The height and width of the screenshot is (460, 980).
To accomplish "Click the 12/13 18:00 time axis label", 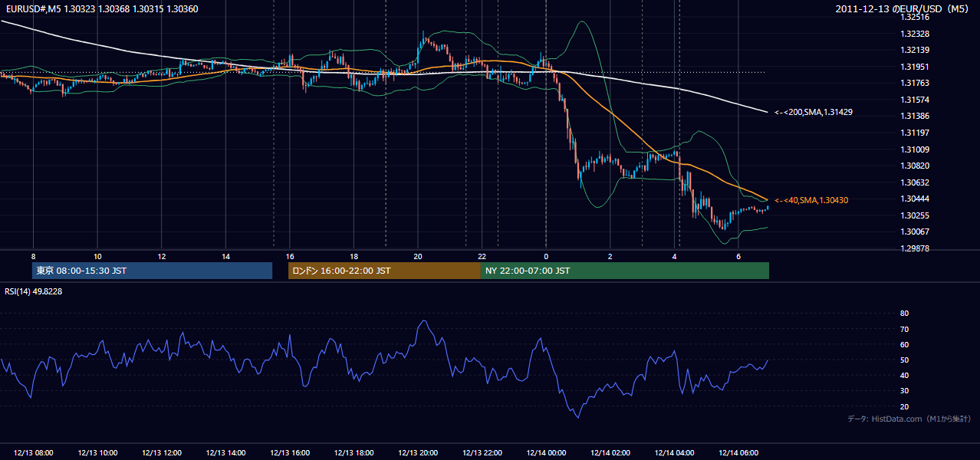I will click(x=354, y=452).
